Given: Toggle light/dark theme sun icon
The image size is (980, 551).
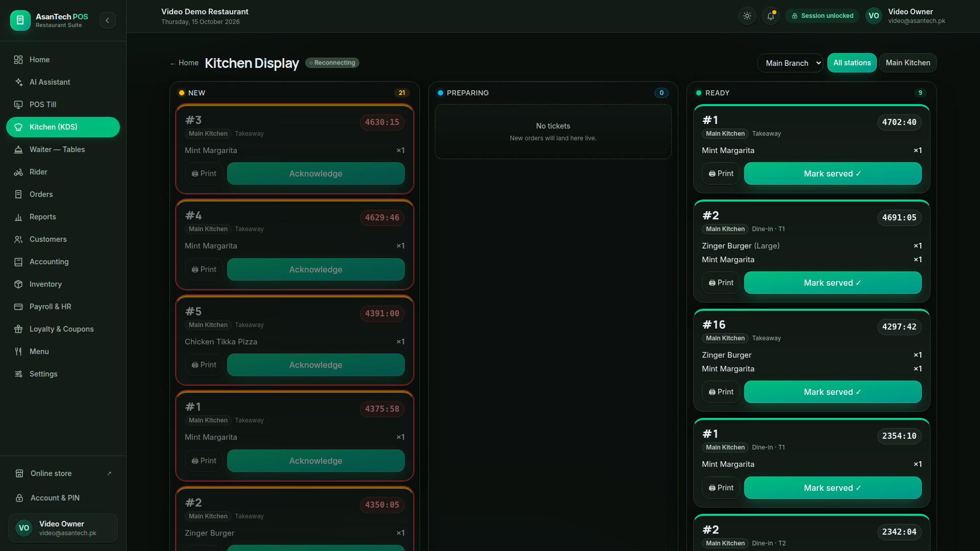Looking at the screenshot, I should [x=747, y=16].
